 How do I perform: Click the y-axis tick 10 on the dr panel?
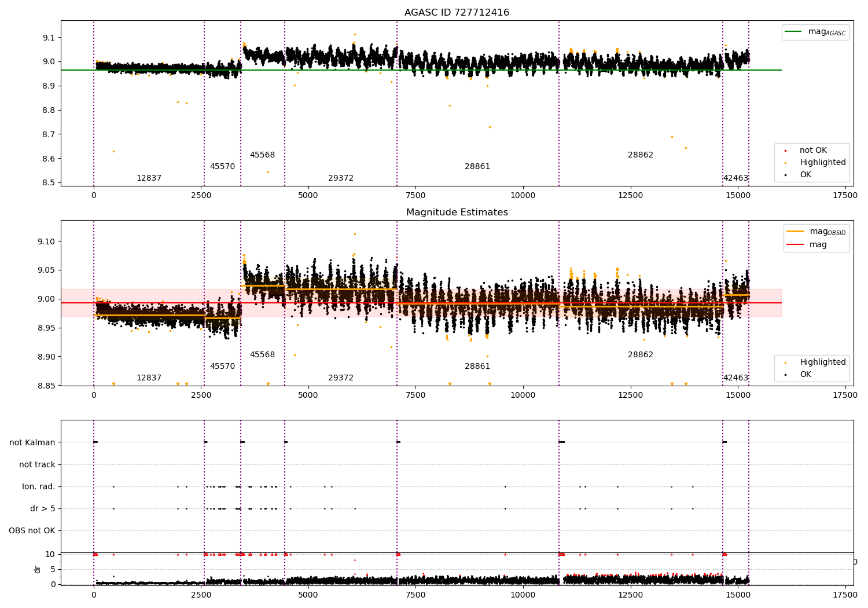[x=50, y=555]
